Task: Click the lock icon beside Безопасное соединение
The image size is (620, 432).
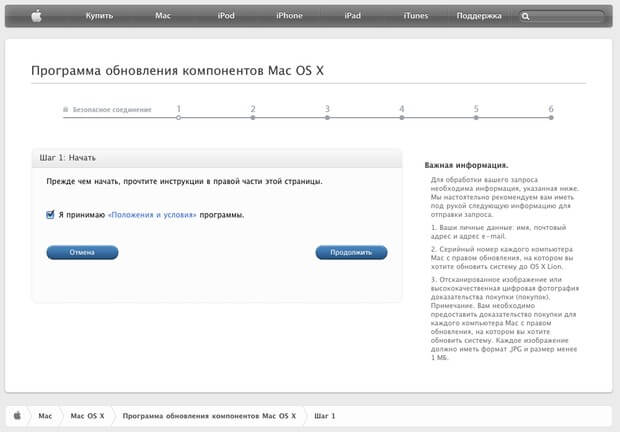Action: coord(66,109)
